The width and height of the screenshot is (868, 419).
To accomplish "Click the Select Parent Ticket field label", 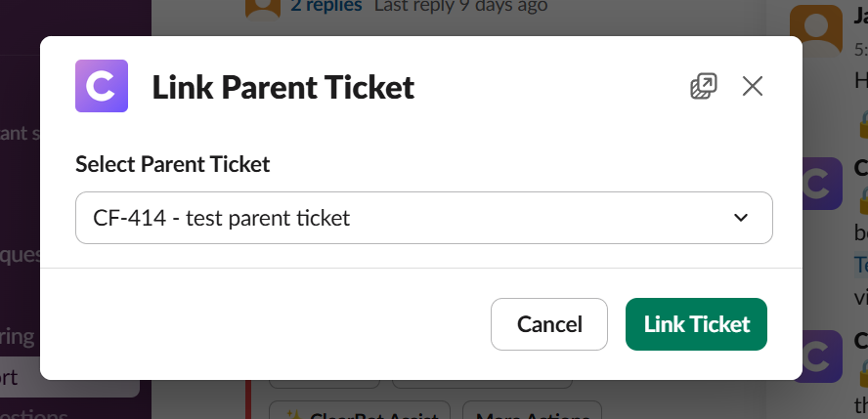I will (172, 164).
